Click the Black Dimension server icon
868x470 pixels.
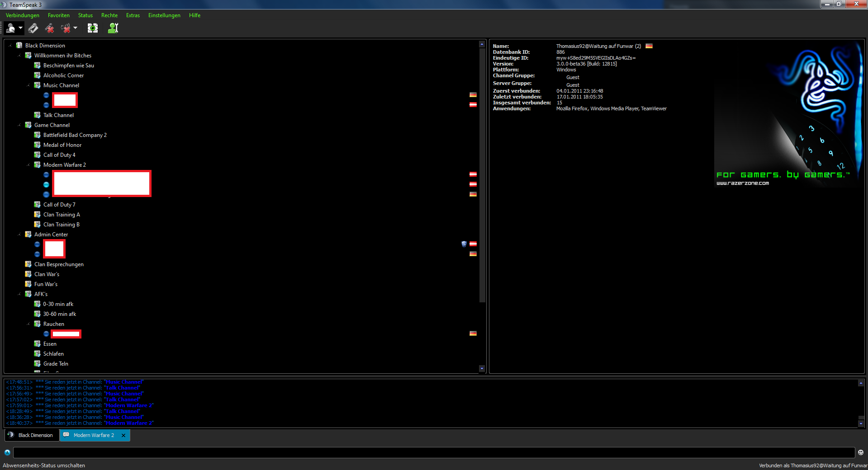19,45
